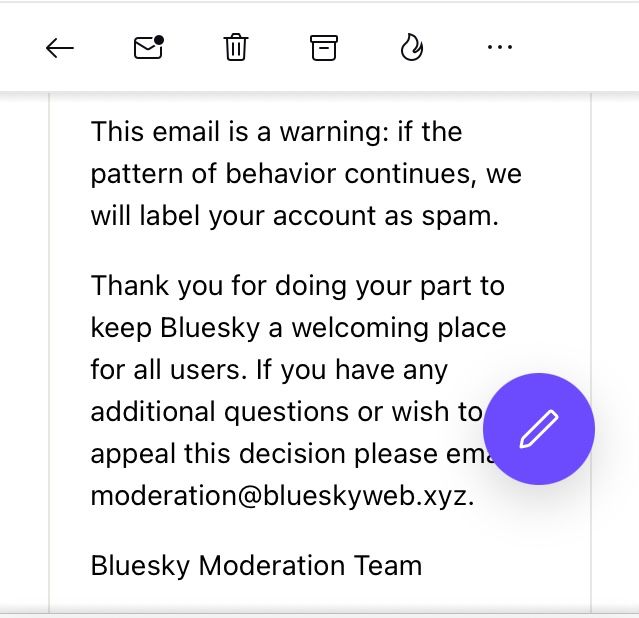Click the word "Bluesky" in "keep Bluesky a welcoming"
Viewport: 639px width, 618px height.
[210, 328]
